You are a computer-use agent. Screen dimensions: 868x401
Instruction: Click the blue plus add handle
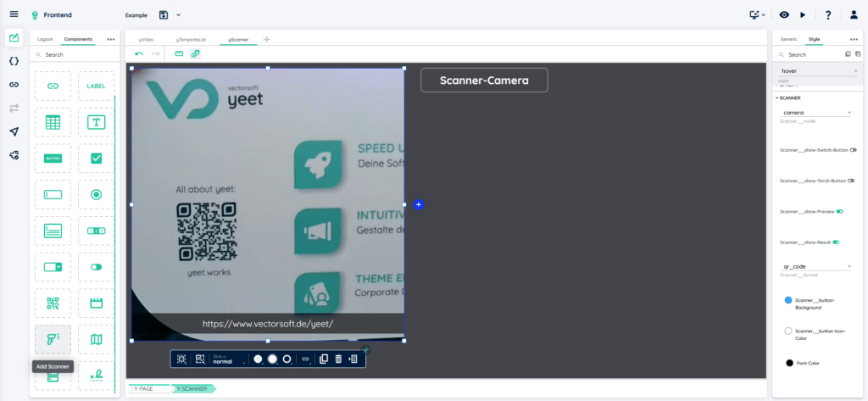419,204
